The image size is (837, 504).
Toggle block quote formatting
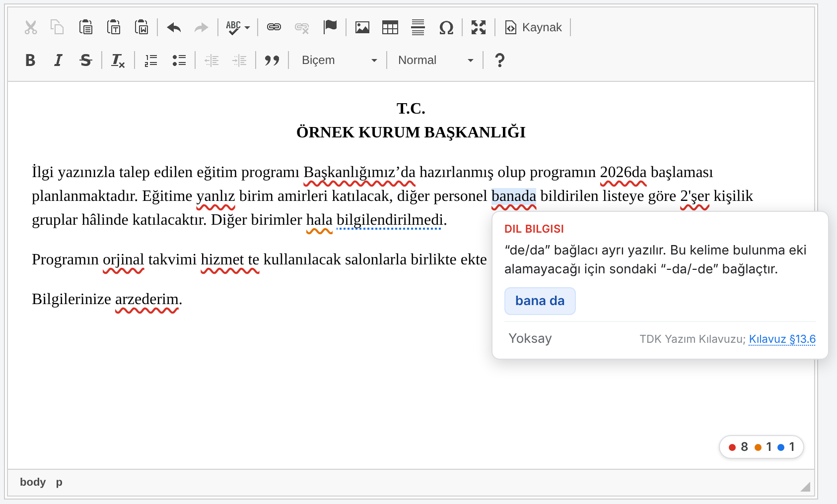272,60
